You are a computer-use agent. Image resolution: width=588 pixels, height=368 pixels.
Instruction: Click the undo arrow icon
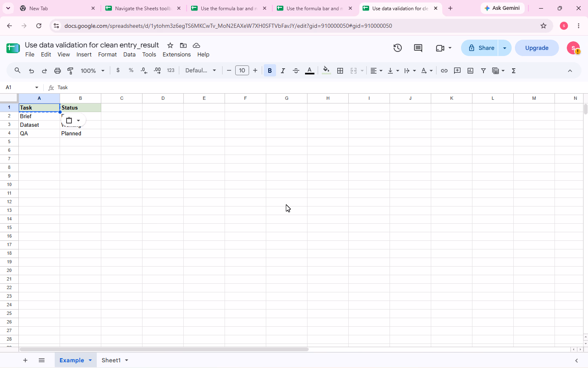click(x=31, y=71)
